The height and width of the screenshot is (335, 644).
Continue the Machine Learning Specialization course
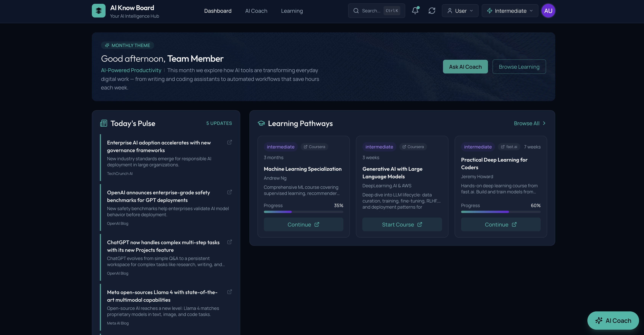pos(303,224)
